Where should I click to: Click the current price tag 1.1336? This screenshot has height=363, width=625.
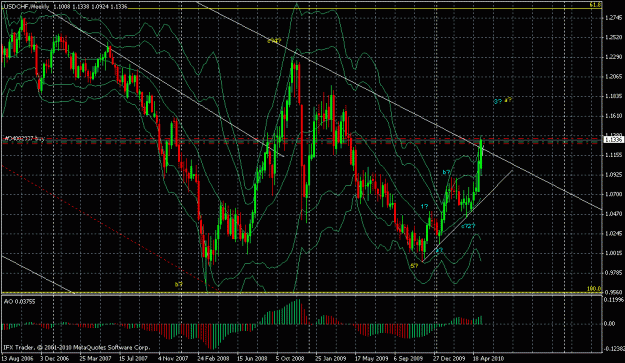pyautogui.click(x=613, y=139)
